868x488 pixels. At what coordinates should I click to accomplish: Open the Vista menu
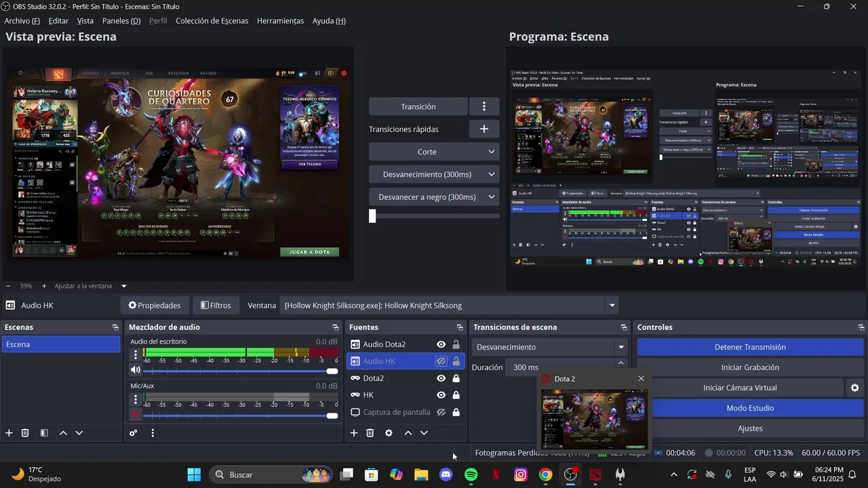(85, 21)
